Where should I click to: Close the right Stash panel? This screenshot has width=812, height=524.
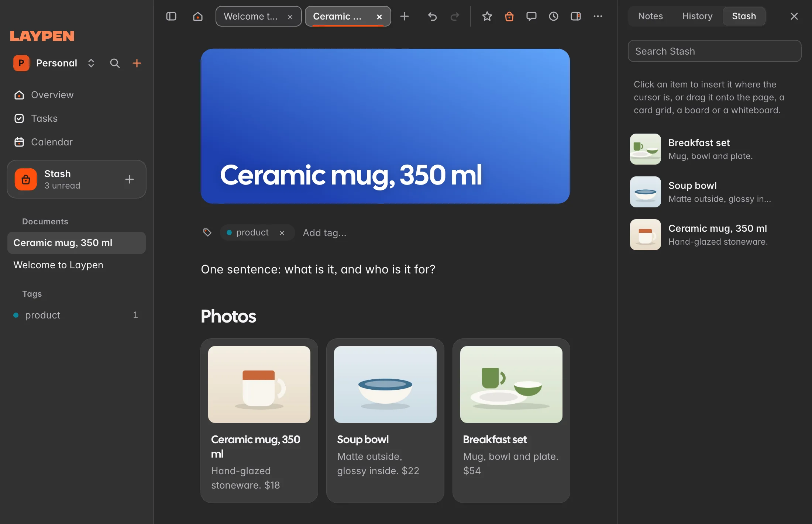pyautogui.click(x=794, y=16)
